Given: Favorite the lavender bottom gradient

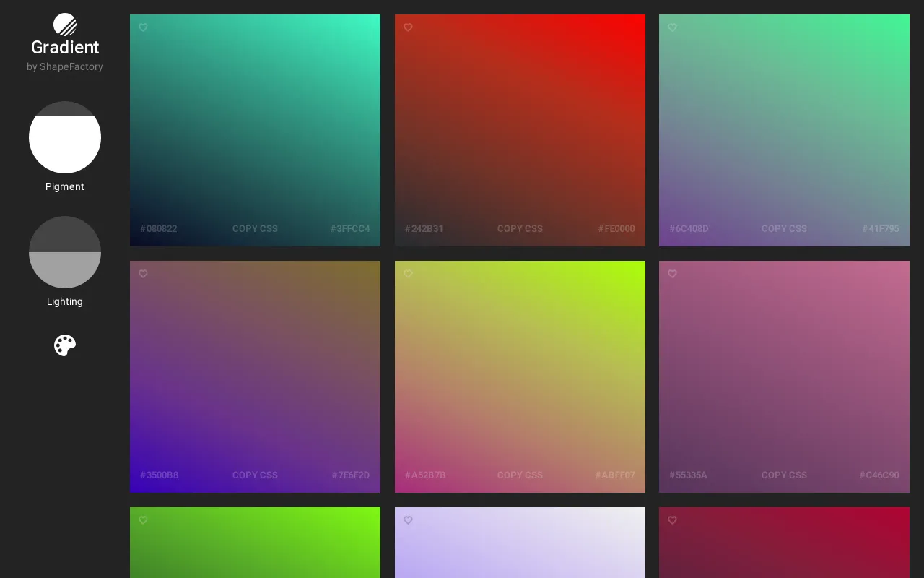Looking at the screenshot, I should (408, 520).
